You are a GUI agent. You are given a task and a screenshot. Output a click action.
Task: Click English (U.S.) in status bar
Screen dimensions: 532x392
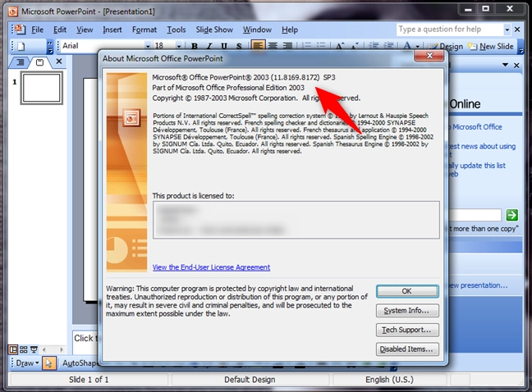pyautogui.click(x=389, y=380)
